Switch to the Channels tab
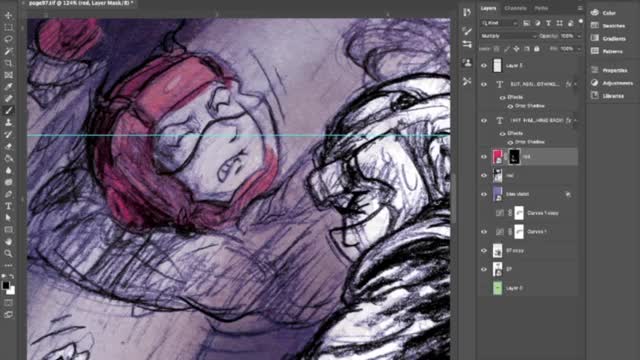Viewport: 640px width, 360px height. (515, 8)
